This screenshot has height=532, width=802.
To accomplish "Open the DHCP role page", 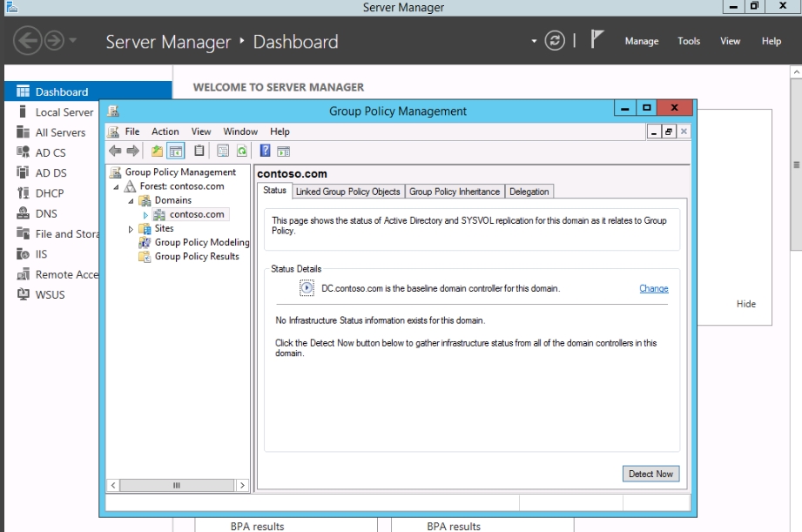I will pos(51,193).
